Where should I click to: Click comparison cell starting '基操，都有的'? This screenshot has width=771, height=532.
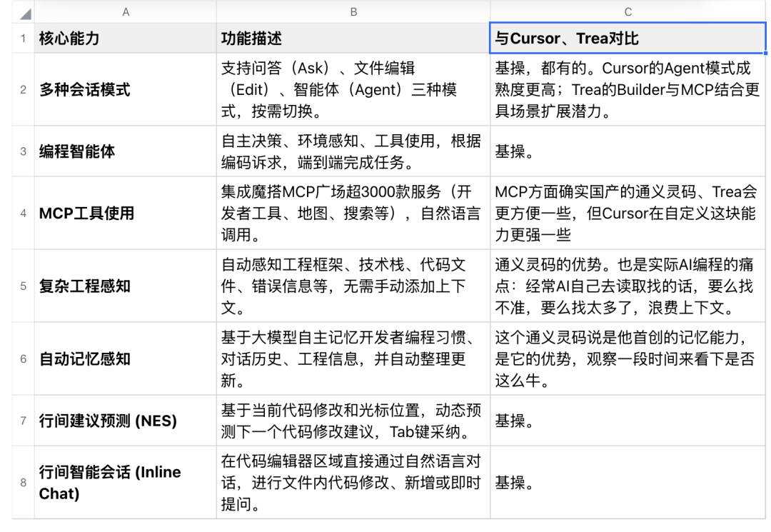tap(628, 89)
